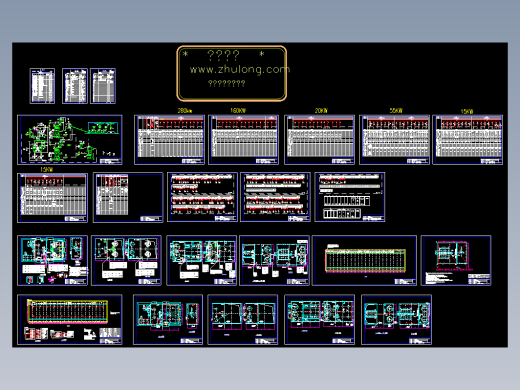Select the half-empty narrow table sheet
The width and height of the screenshot is (520, 390).
tap(128, 197)
